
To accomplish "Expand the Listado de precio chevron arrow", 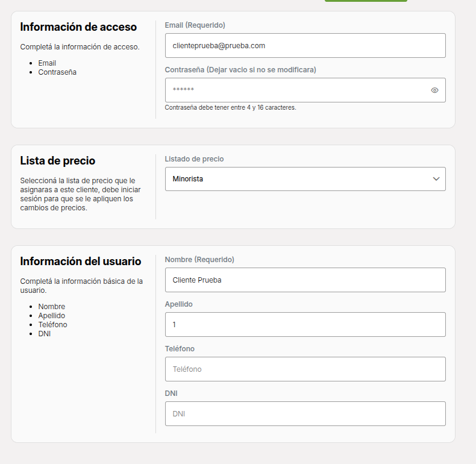I will click(436, 179).
